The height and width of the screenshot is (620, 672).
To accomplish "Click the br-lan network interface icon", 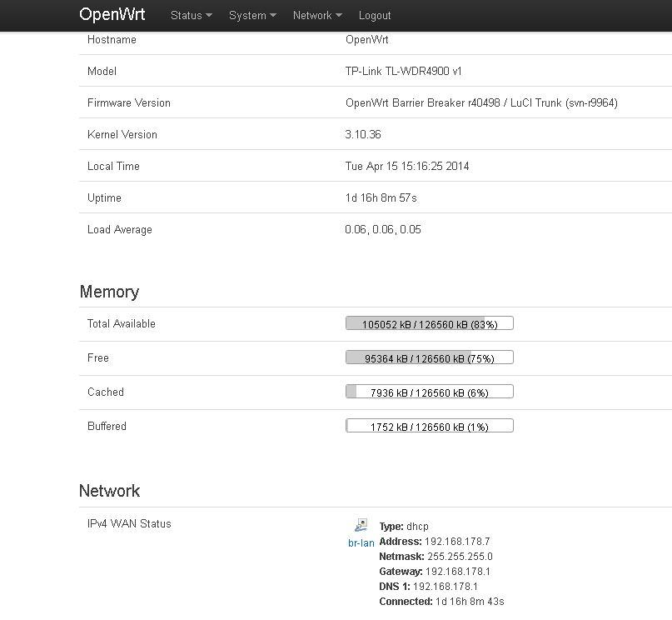I will (x=361, y=525).
